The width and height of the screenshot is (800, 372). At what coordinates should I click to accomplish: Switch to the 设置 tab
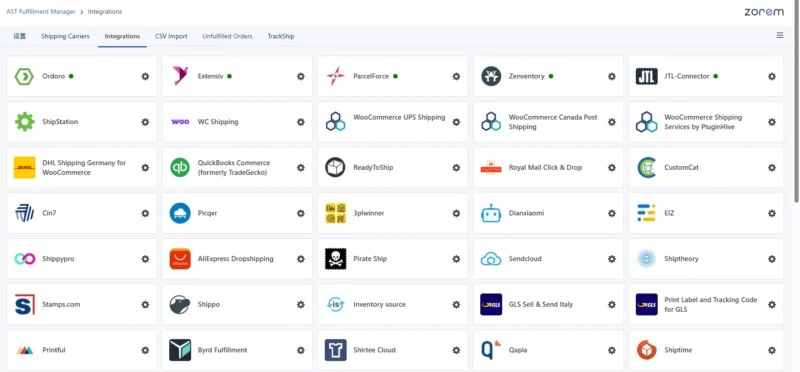point(20,36)
